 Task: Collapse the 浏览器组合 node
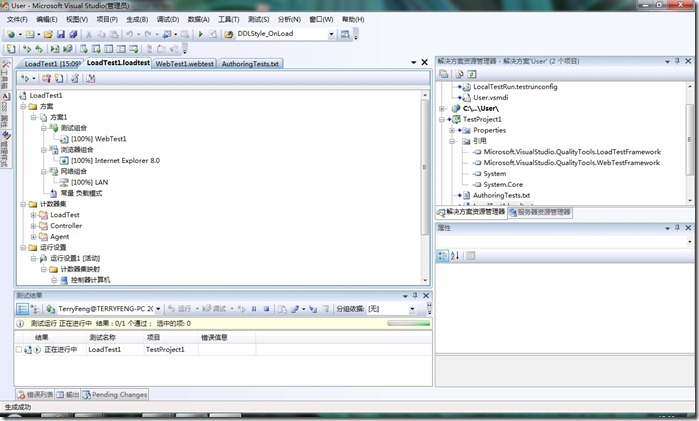pyautogui.click(x=44, y=150)
